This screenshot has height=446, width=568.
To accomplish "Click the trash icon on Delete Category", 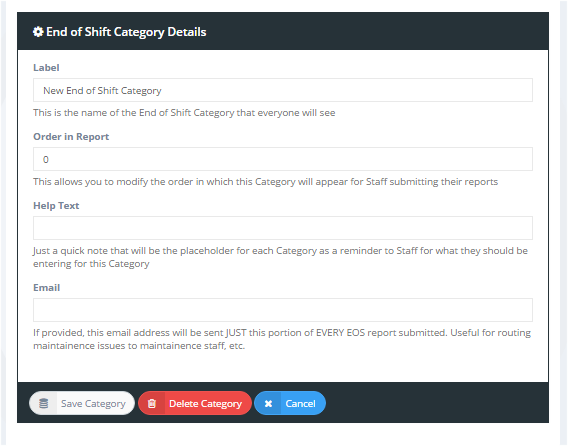I will [x=152, y=403].
